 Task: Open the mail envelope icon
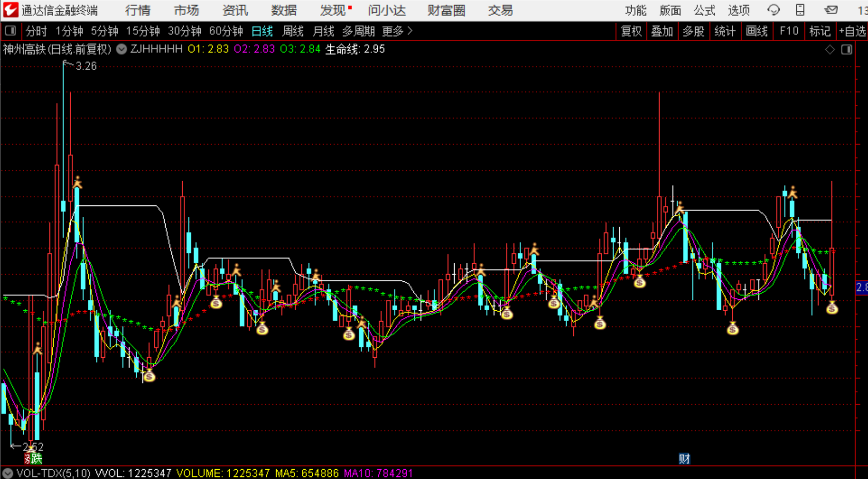[831, 10]
